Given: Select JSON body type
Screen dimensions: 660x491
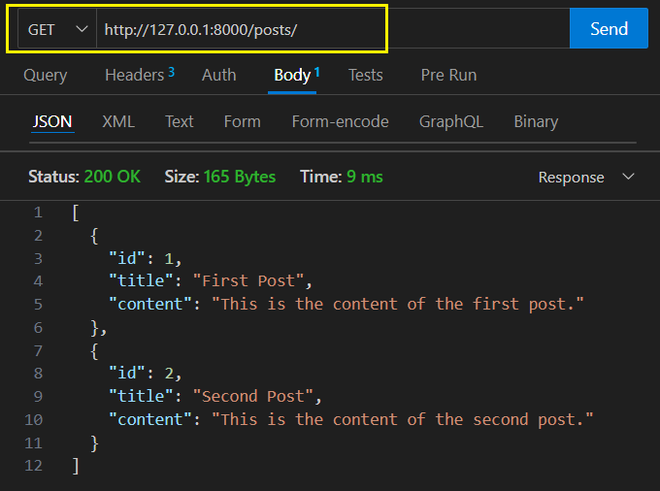Looking at the screenshot, I should (x=52, y=121).
